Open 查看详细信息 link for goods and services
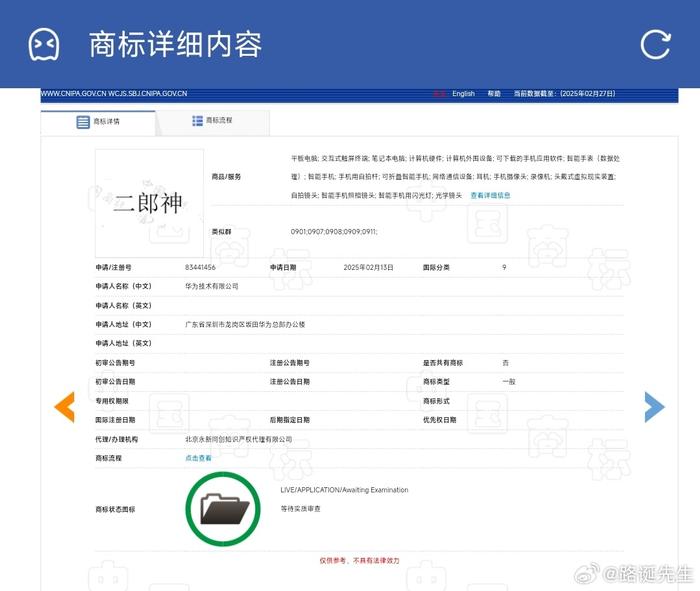 point(490,195)
